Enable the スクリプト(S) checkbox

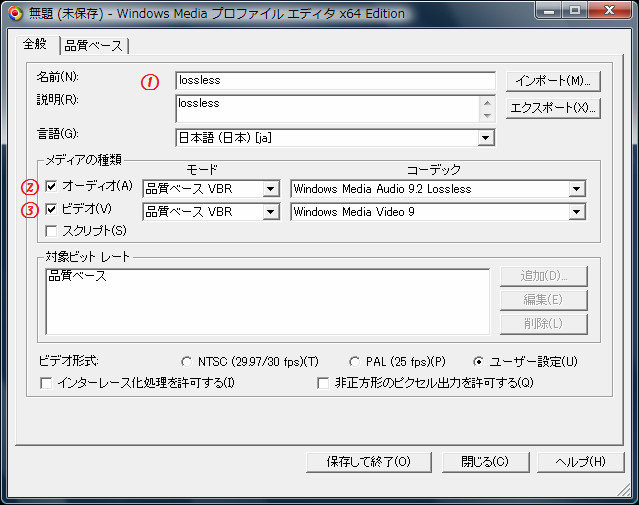pos(52,232)
